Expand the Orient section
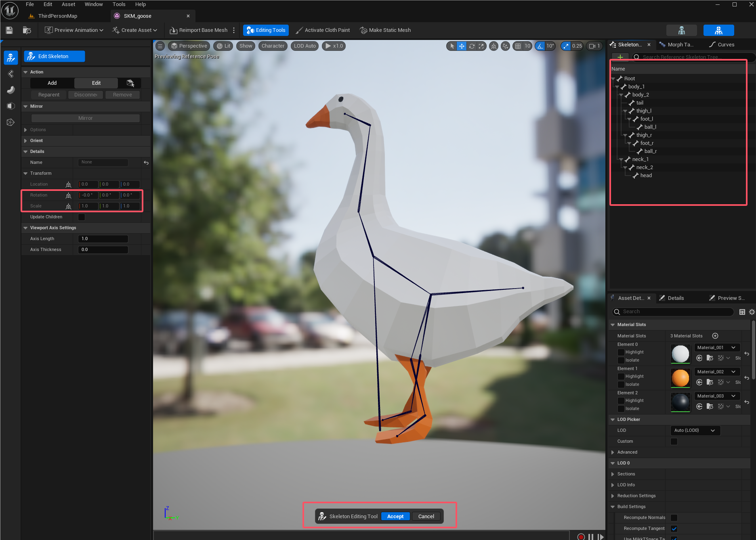Viewport: 756px width, 540px height. tap(26, 141)
